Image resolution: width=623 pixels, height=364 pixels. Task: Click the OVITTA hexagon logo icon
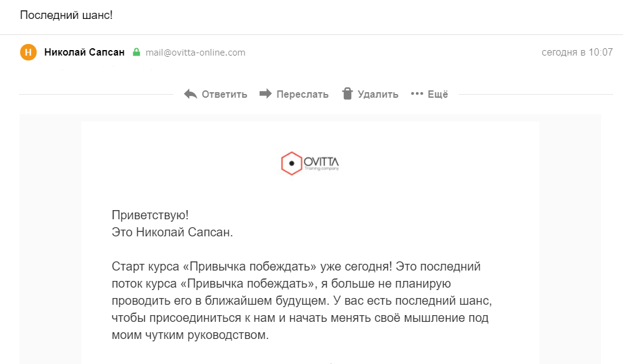(x=291, y=164)
